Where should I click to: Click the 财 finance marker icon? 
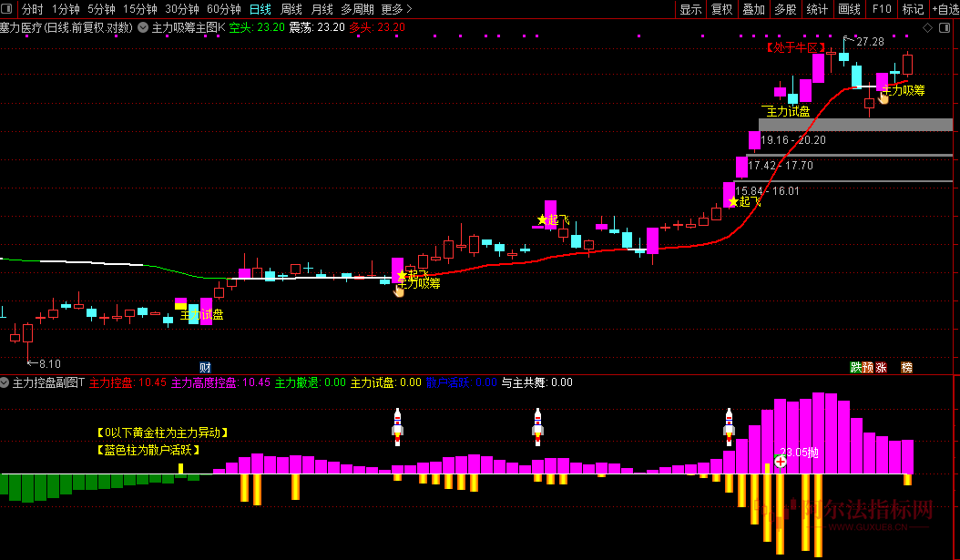click(x=206, y=368)
